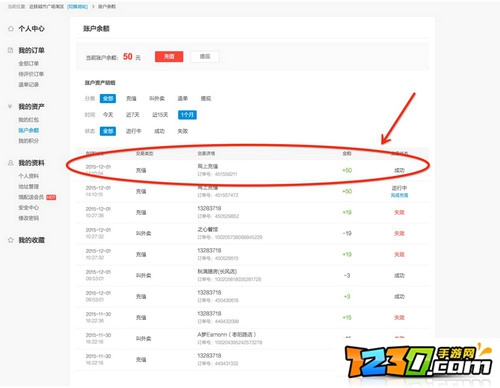
Task: Open 安全中心 in the sidebar
Action: [x=29, y=208]
